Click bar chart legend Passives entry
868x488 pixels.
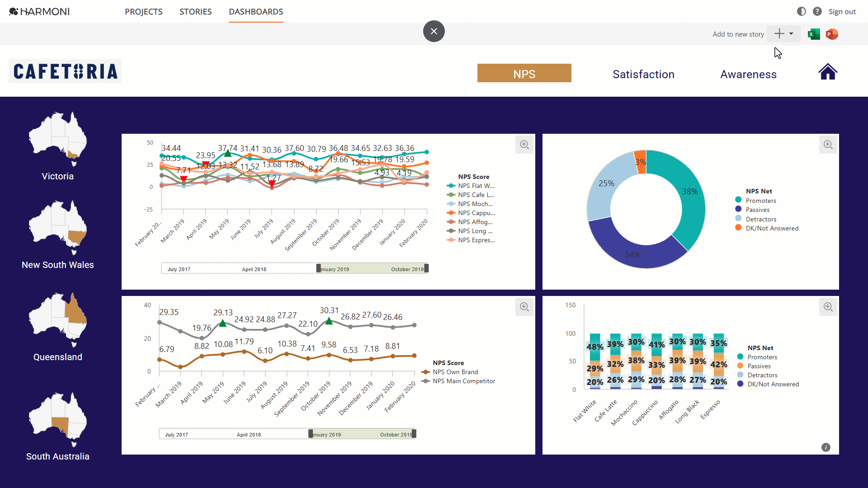(x=754, y=366)
